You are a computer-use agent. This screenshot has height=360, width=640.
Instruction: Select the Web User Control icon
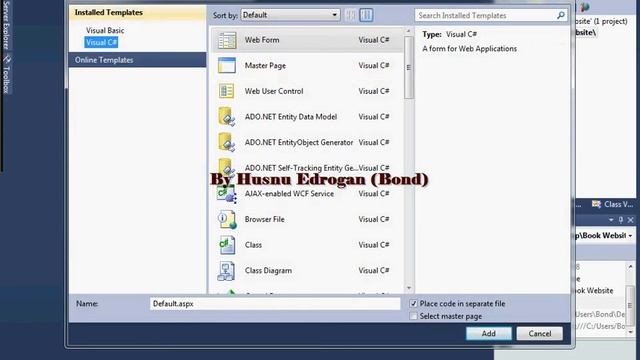pyautogui.click(x=227, y=91)
